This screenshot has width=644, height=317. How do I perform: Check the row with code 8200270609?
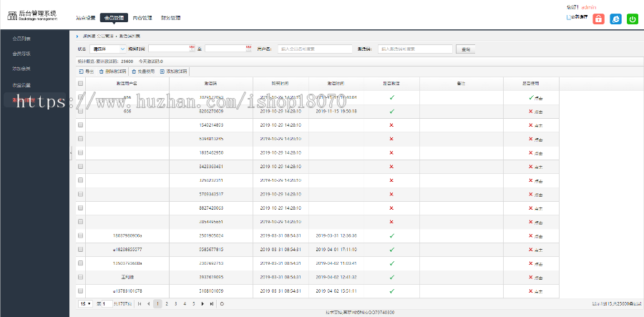pos(80,111)
